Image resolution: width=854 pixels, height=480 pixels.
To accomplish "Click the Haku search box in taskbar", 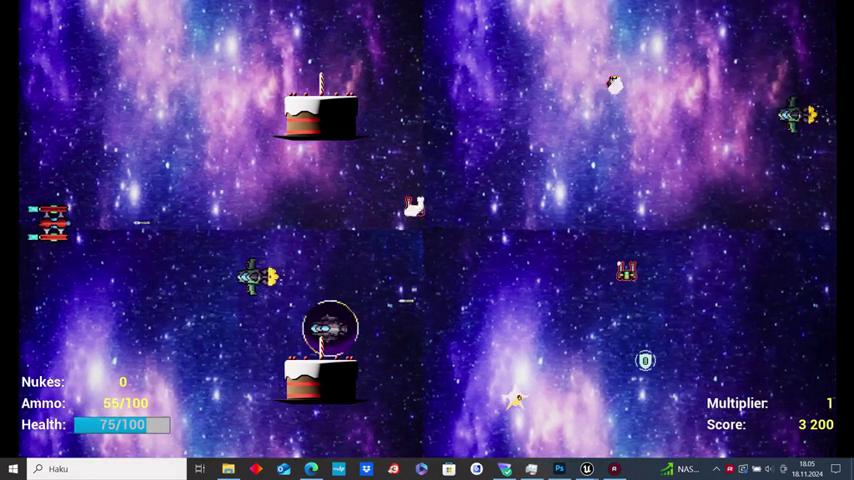I will [106, 469].
